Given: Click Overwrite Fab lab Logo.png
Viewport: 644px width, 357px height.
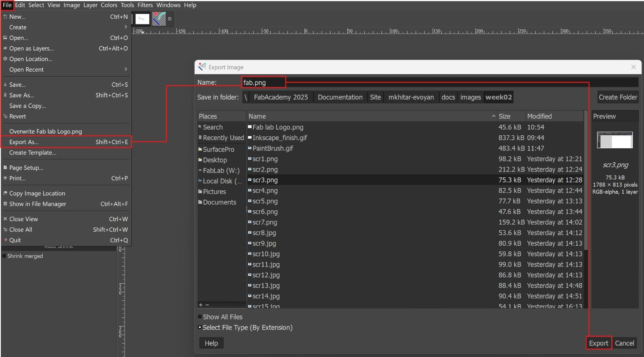Looking at the screenshot, I should pyautogui.click(x=66, y=131).
